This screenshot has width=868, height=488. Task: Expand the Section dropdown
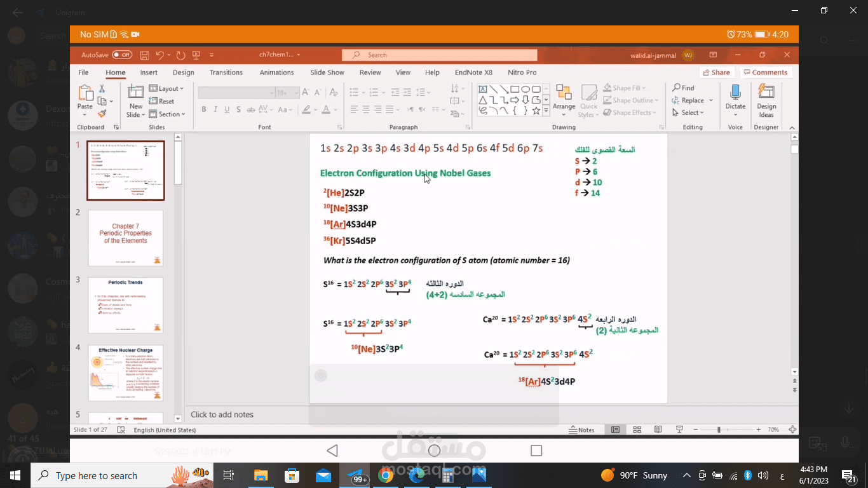[167, 114]
